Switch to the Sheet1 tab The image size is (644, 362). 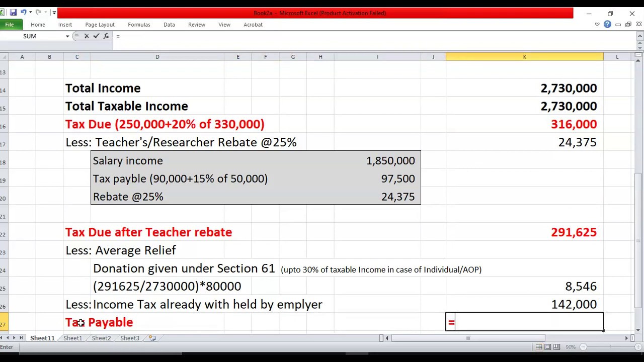point(72,338)
